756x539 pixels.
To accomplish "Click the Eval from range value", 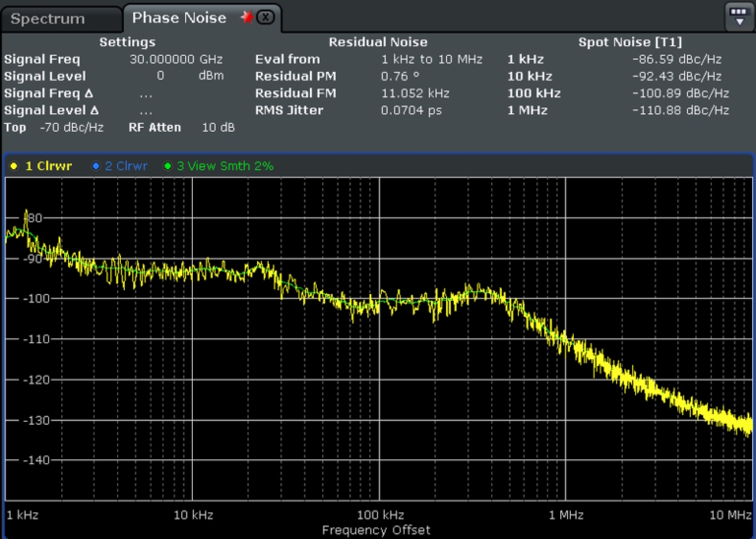I will (x=431, y=59).
